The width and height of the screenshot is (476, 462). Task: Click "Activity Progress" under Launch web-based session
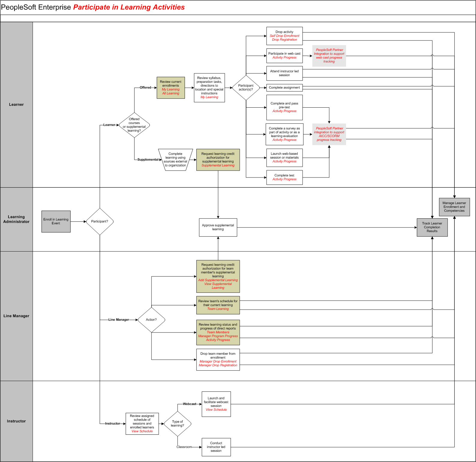285,162
